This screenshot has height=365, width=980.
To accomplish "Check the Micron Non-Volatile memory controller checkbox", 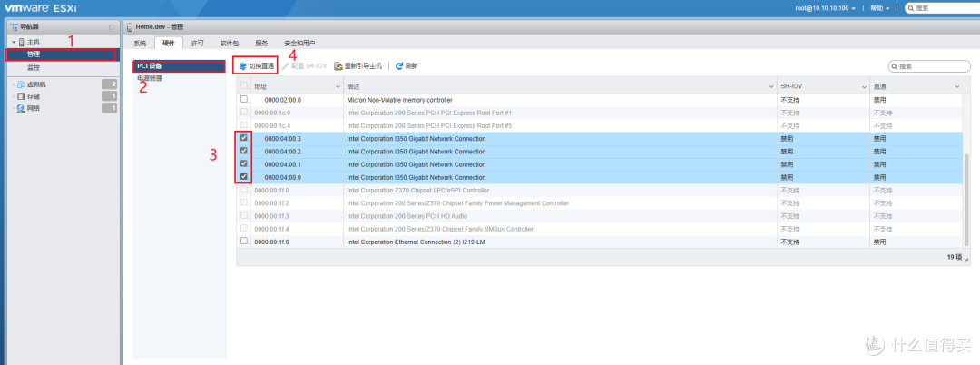I will (243, 99).
